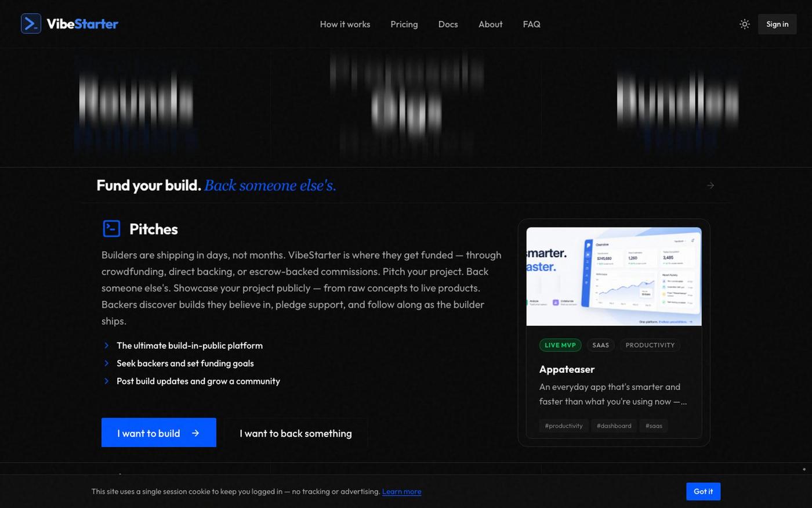Screen dimensions: 812x508
Task: Click I want to back something button
Action: (296, 433)
